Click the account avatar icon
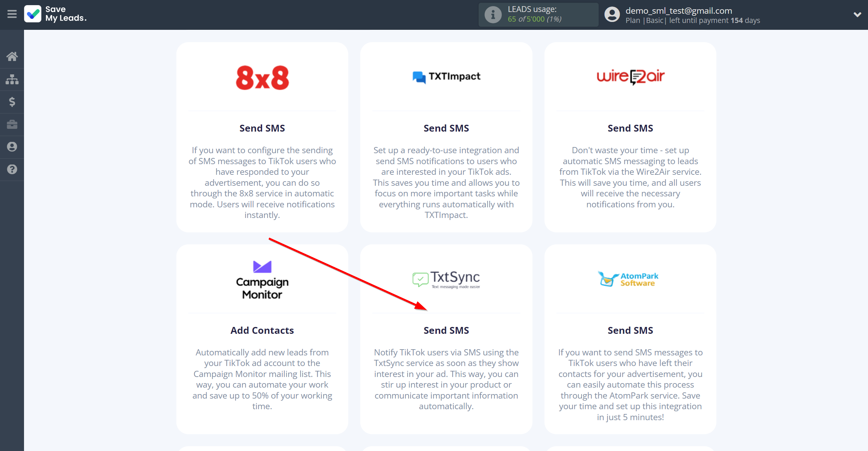The height and width of the screenshot is (451, 868). (x=612, y=15)
